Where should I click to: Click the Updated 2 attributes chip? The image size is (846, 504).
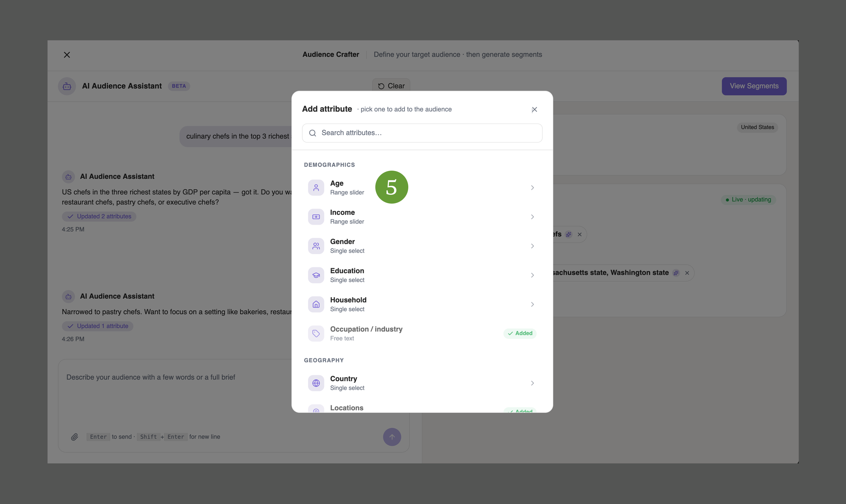click(x=99, y=216)
